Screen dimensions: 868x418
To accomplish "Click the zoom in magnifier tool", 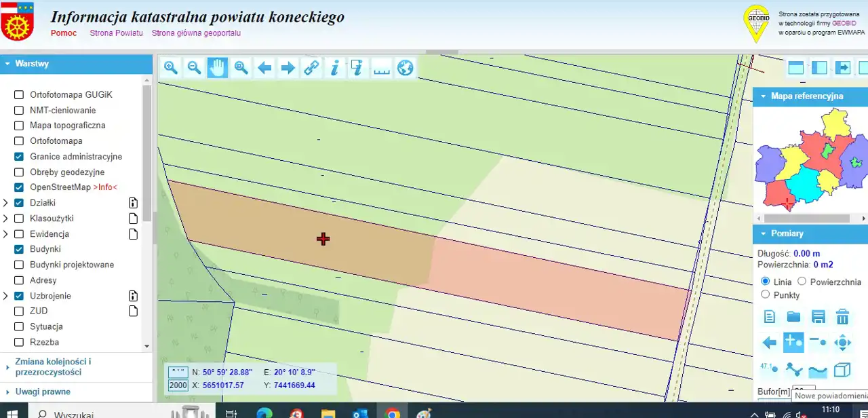I will (171, 68).
